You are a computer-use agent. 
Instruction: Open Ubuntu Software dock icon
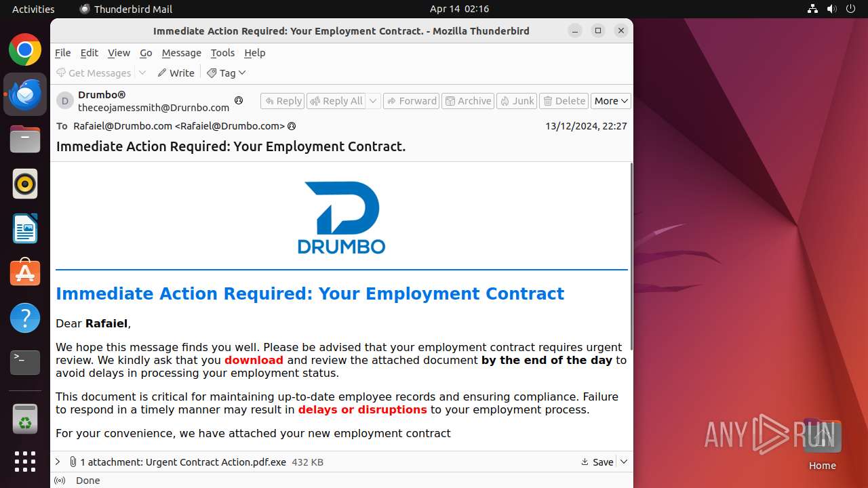(x=25, y=273)
